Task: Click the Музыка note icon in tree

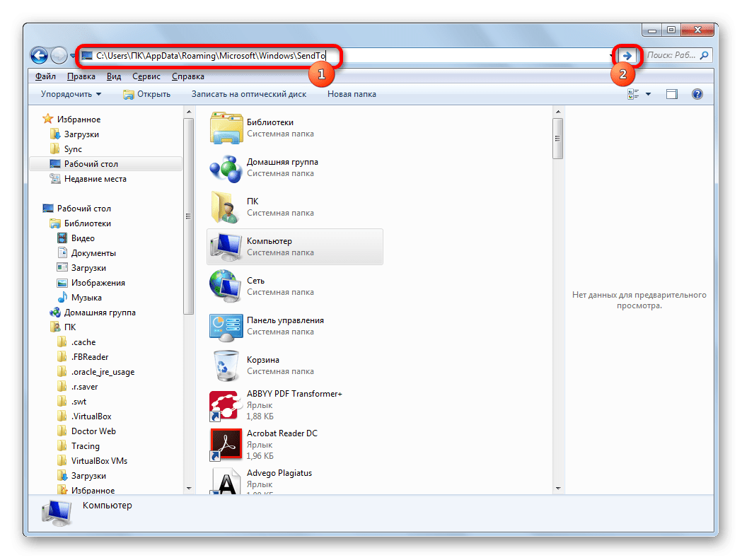Action: pyautogui.click(x=62, y=298)
